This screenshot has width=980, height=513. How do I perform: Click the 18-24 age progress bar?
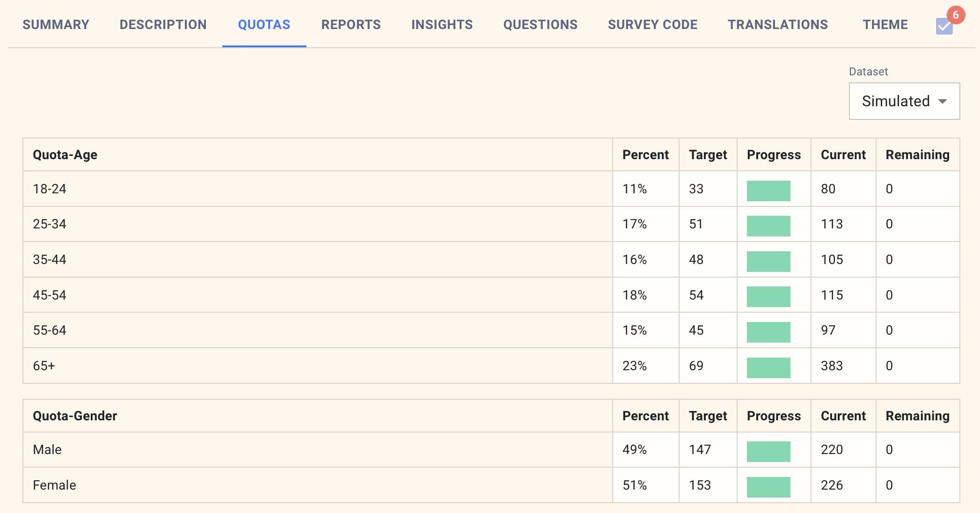pos(768,191)
